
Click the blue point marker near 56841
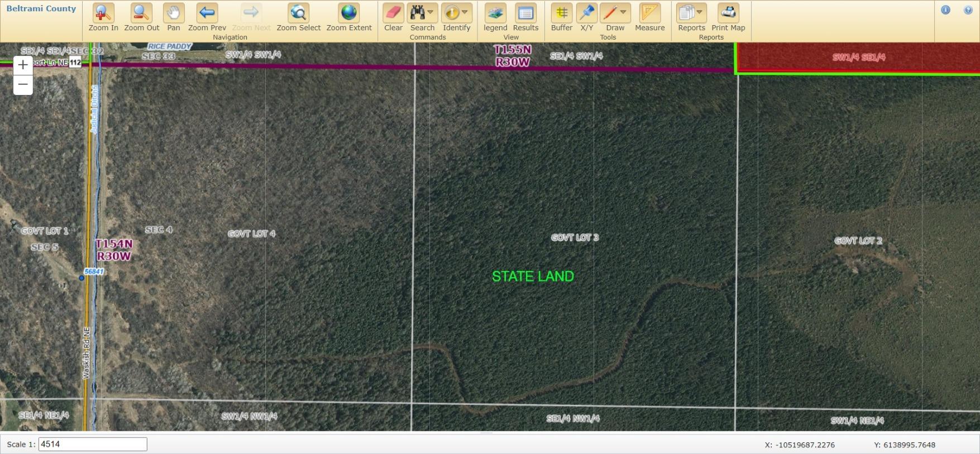tap(82, 278)
